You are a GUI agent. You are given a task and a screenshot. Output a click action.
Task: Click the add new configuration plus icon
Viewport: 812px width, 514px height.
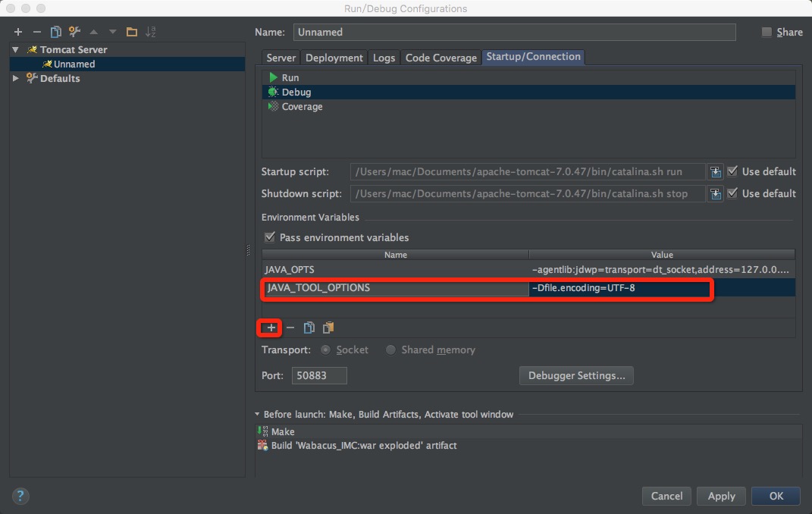(x=18, y=32)
